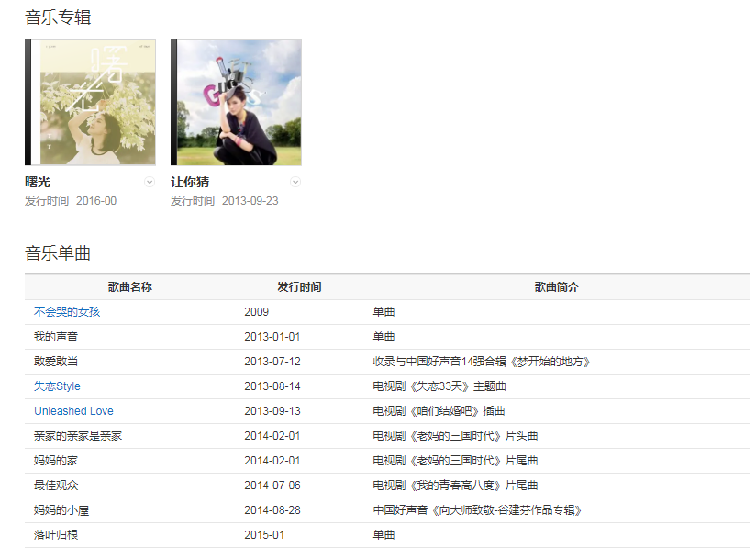Open the 不会哭的女孩 song link

(x=67, y=312)
